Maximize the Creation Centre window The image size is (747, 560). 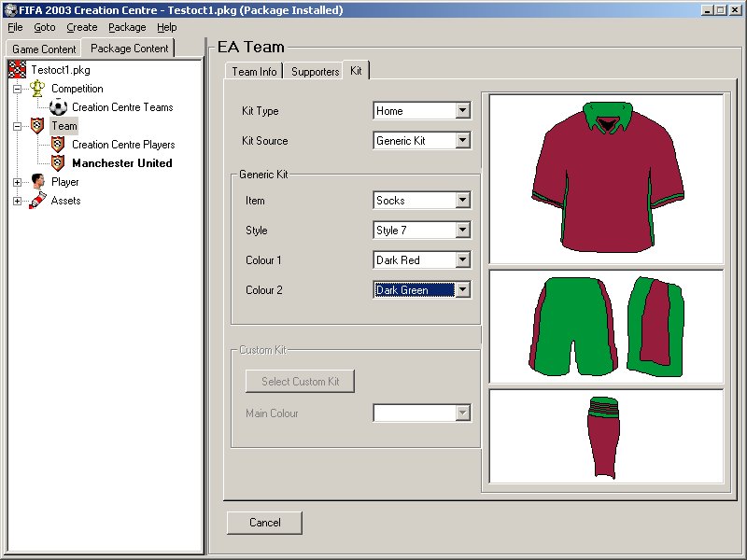pos(721,10)
